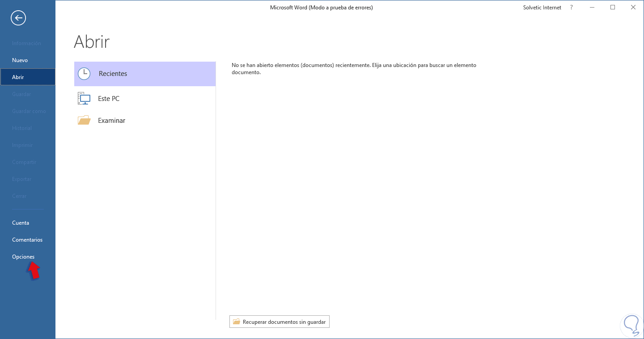Select the Abrir tab in sidebar

coord(18,77)
